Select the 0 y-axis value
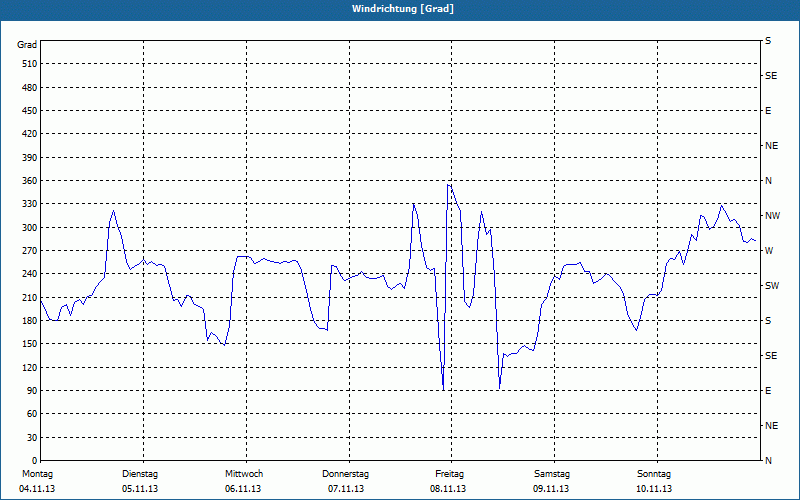 coord(34,461)
